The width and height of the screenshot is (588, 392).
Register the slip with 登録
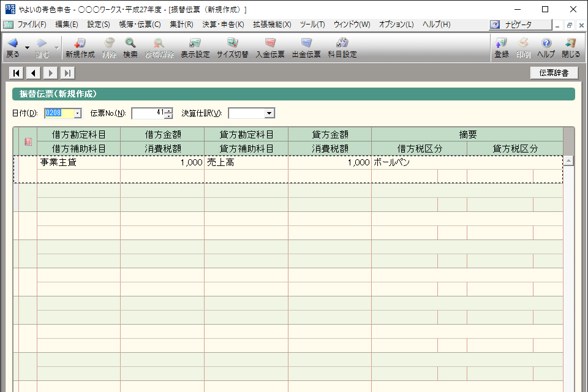tap(502, 48)
